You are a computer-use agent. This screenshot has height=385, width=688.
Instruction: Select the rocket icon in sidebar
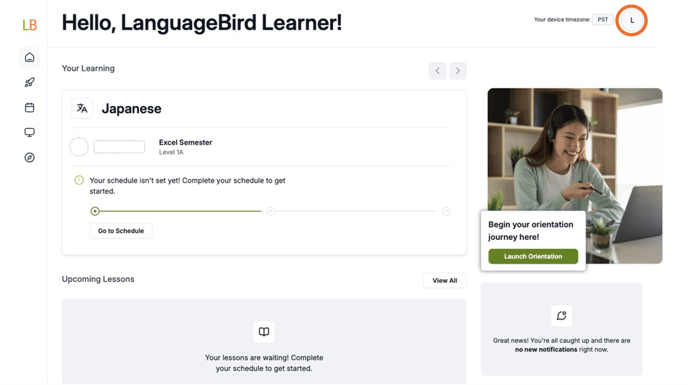pos(29,83)
